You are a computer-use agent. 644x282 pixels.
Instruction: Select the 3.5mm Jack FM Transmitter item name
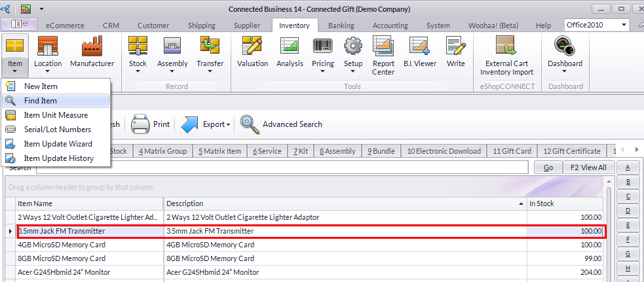pos(61,231)
